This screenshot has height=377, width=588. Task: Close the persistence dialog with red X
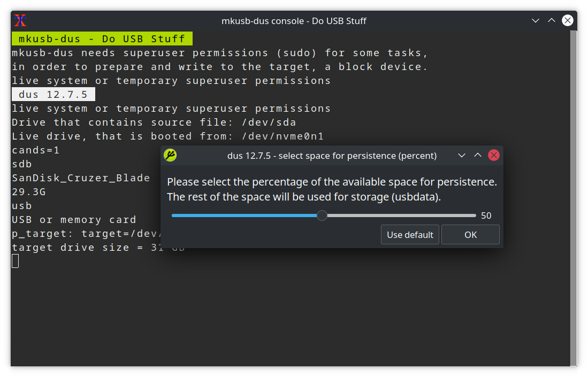[494, 156]
